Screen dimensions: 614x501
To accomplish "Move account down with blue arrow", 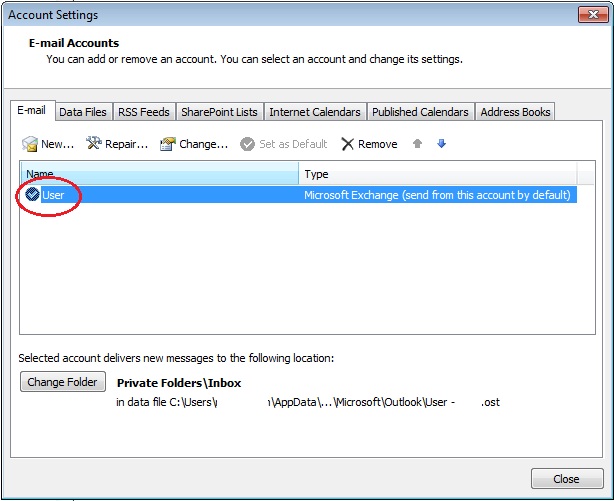I will pyautogui.click(x=441, y=143).
